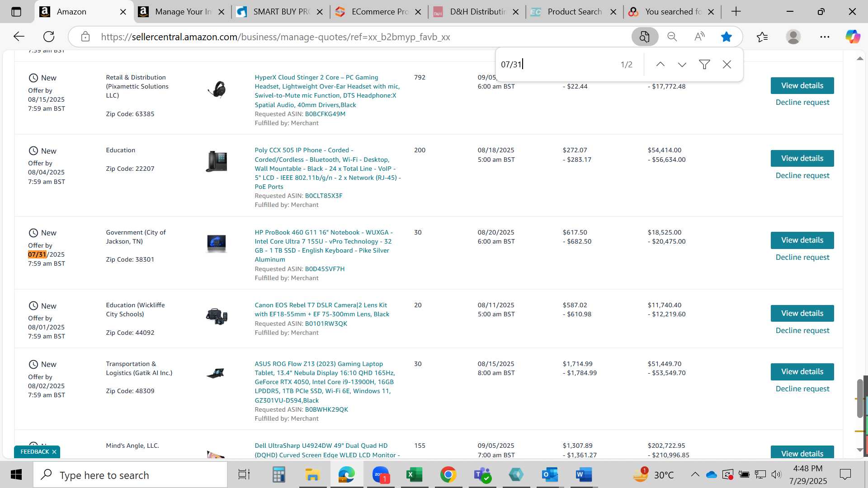Go to previous find result
The image size is (868, 488).
coord(660,64)
